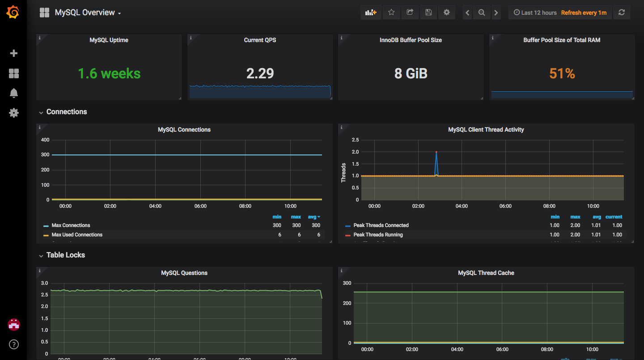
Task: Click the add panel icon in the toolbar
Action: tap(370, 12)
